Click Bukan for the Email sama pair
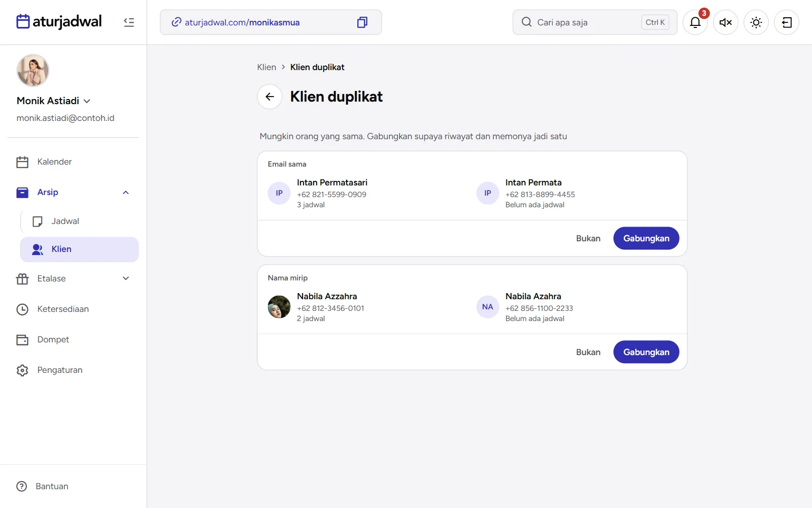 click(588, 238)
